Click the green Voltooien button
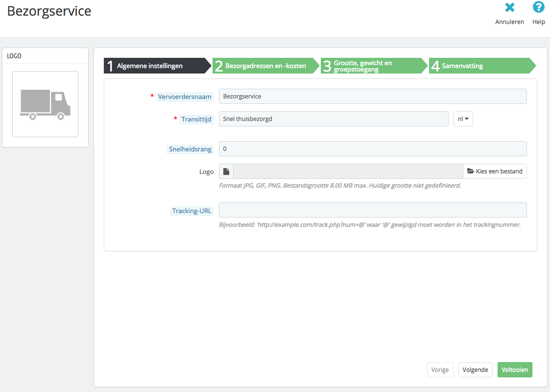Screen dimensions: 550x392 coord(515,369)
